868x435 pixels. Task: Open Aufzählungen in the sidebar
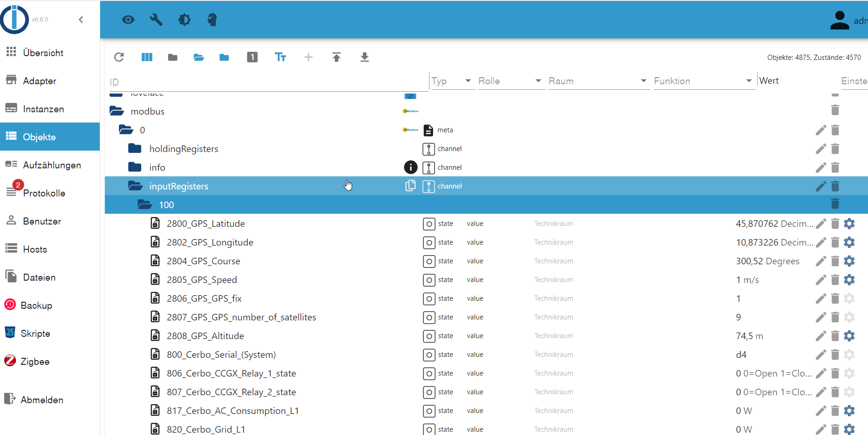coord(50,165)
